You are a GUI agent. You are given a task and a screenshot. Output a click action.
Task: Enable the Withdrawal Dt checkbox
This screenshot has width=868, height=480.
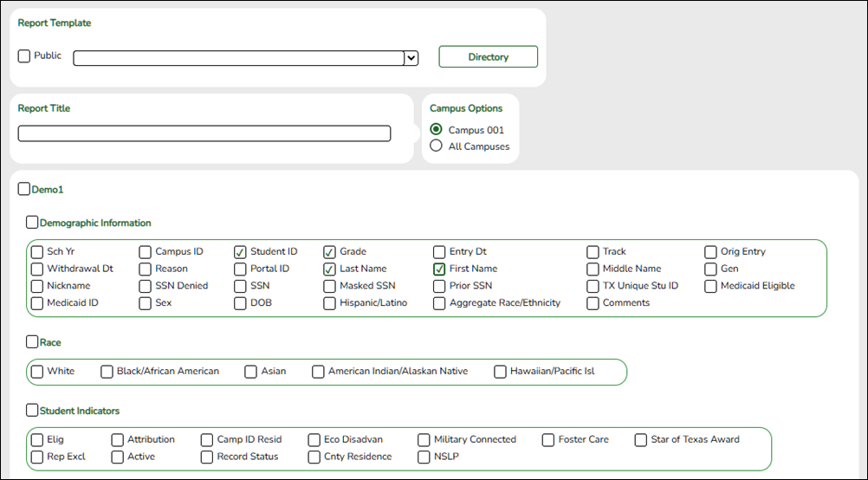[x=37, y=269]
